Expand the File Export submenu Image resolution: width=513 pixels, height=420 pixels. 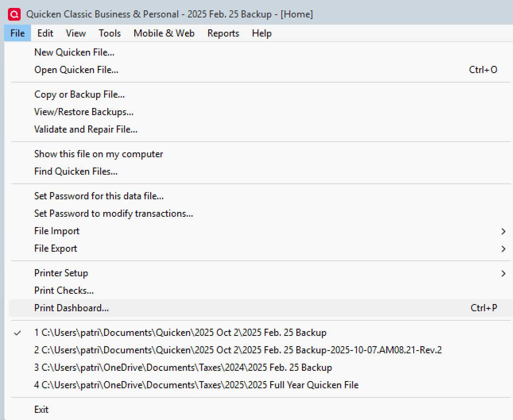coord(261,249)
